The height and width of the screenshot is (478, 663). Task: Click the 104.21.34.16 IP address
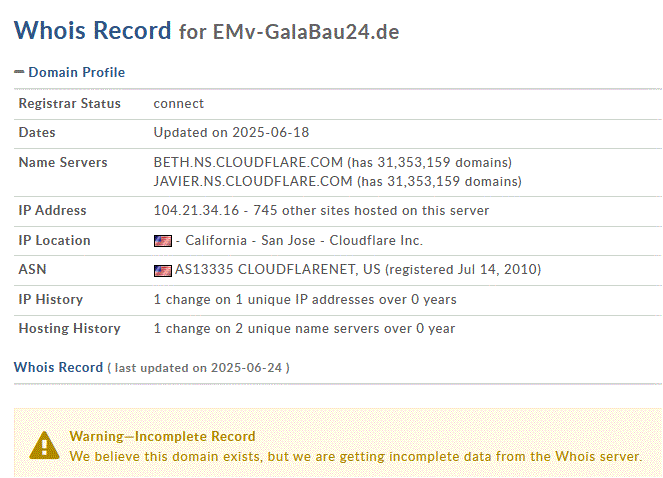click(x=196, y=210)
